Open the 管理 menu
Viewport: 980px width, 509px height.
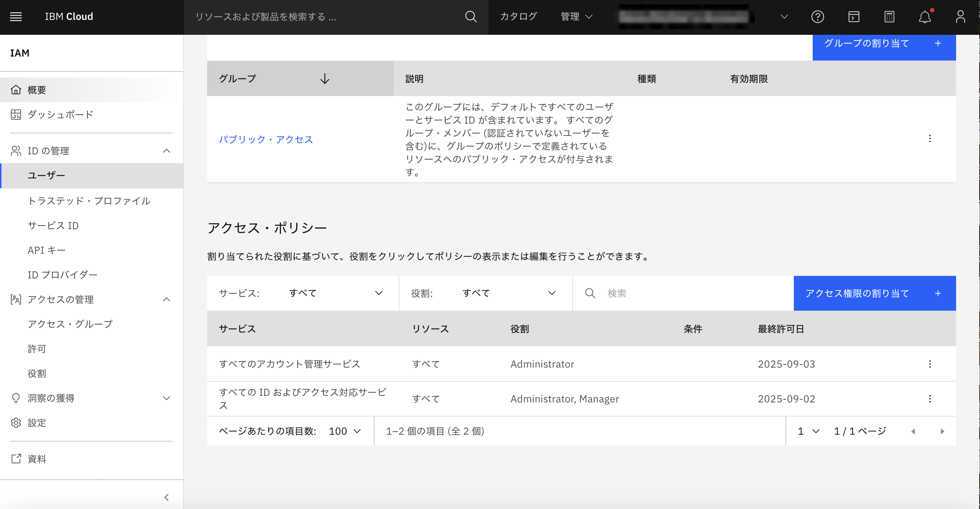point(575,17)
